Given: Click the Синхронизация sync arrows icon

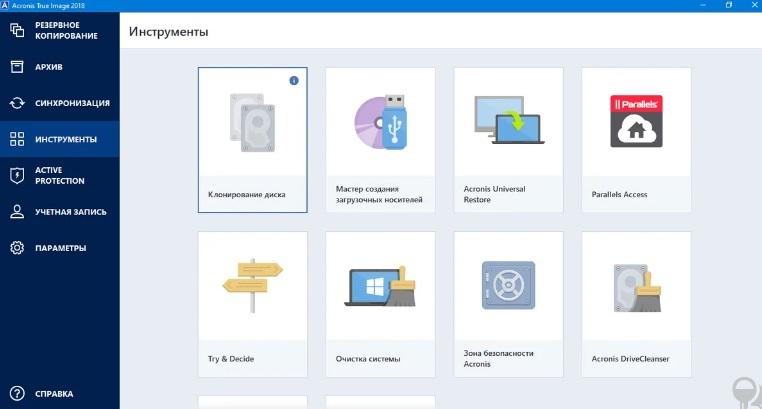Looking at the screenshot, I should (x=17, y=103).
